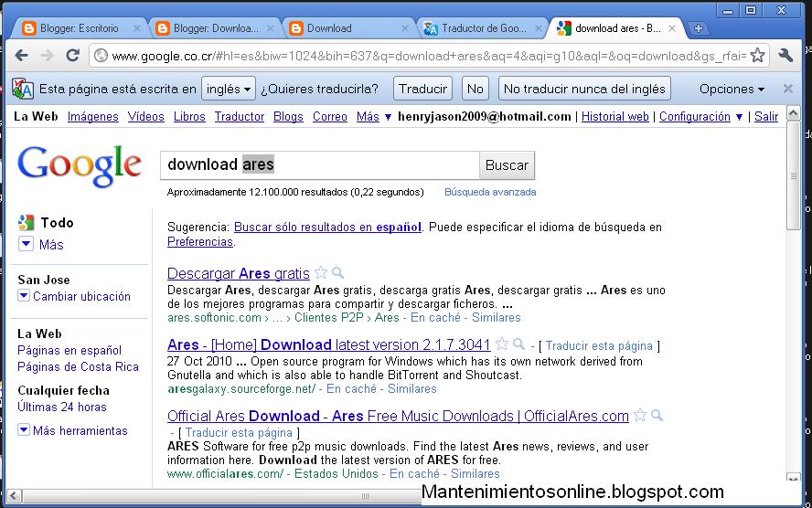Expand Más under Todo in sidebar
The image size is (812, 508).
(x=26, y=244)
